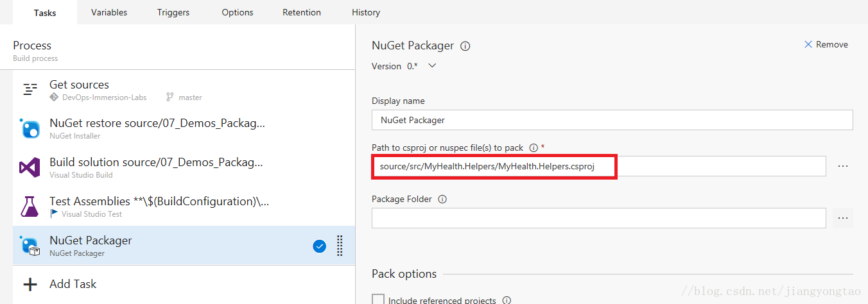Browse for csproj file with ellipsis button
The image size is (868, 304).
coord(843,166)
